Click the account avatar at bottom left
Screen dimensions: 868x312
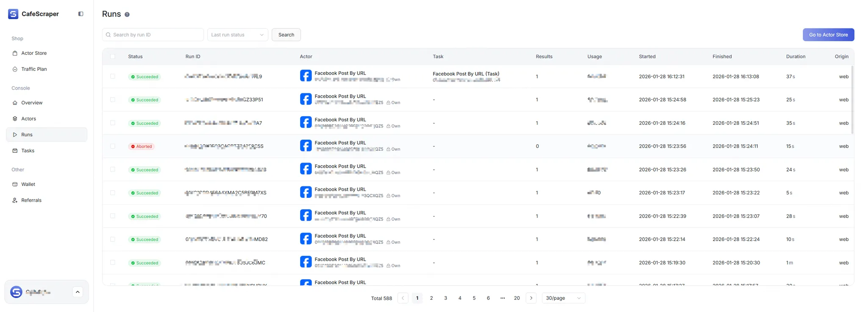tap(16, 292)
